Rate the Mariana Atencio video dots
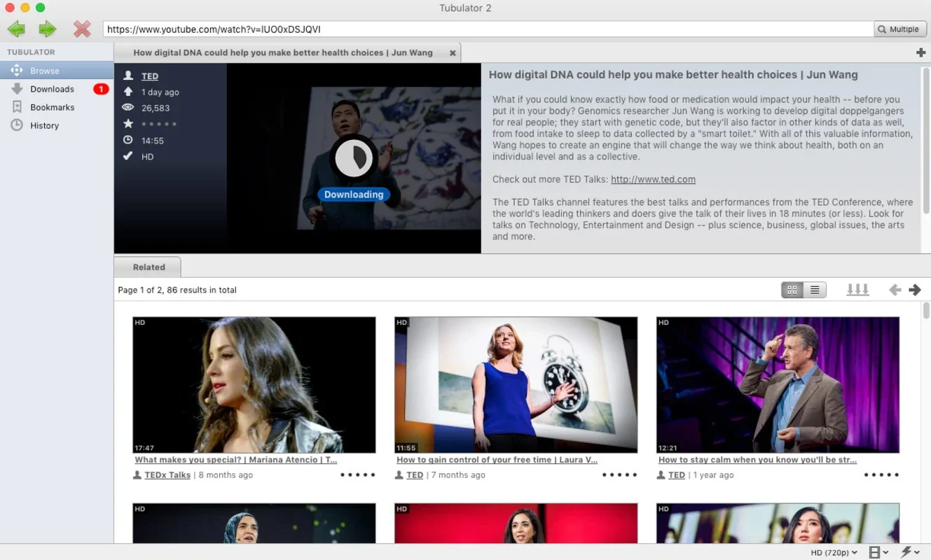Viewport: 931px width, 560px height. (x=357, y=475)
